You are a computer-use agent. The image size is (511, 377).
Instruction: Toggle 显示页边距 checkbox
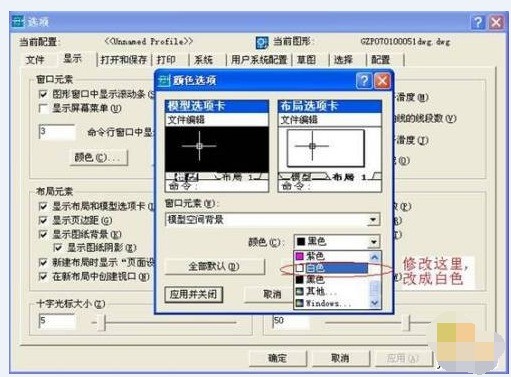coord(43,220)
